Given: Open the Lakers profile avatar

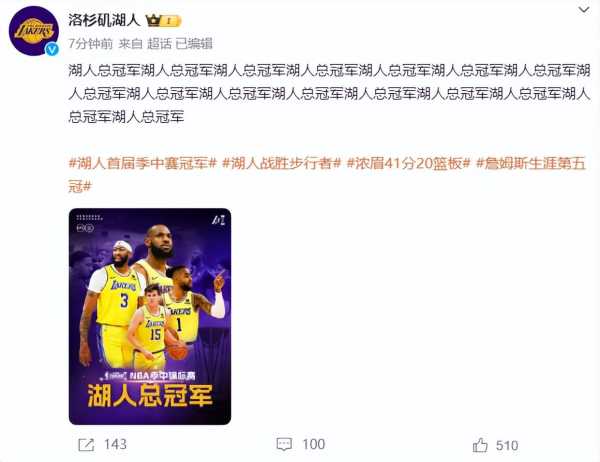Looking at the screenshot, I should click(x=34, y=31).
